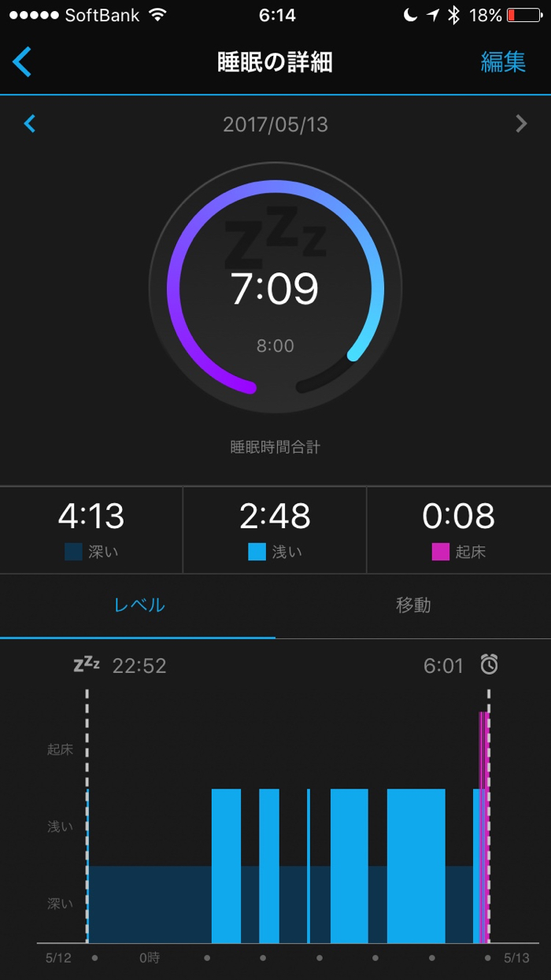Tap the back arrow in the header
This screenshot has height=980, width=551.
[22, 61]
